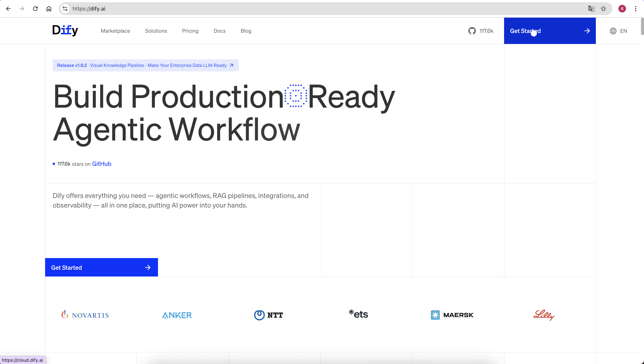Screen dimensions: 644x364
Task: Open site information icon in address bar
Action: tap(65, 9)
